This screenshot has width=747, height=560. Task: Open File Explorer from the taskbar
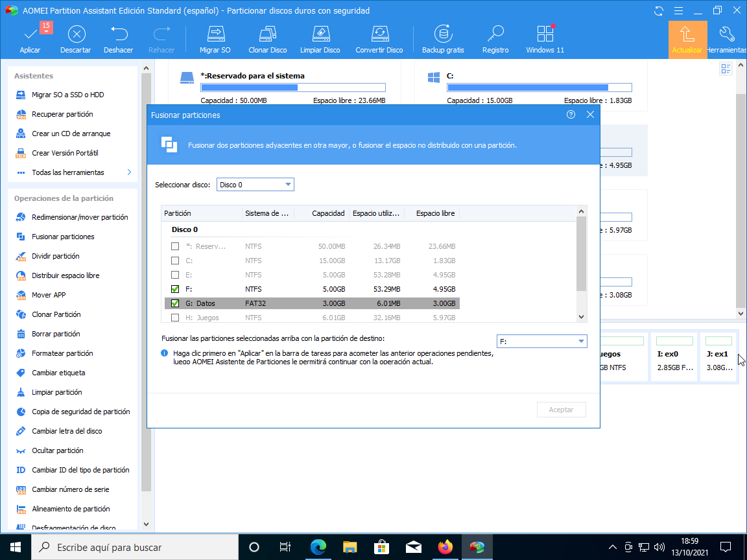pyautogui.click(x=350, y=547)
